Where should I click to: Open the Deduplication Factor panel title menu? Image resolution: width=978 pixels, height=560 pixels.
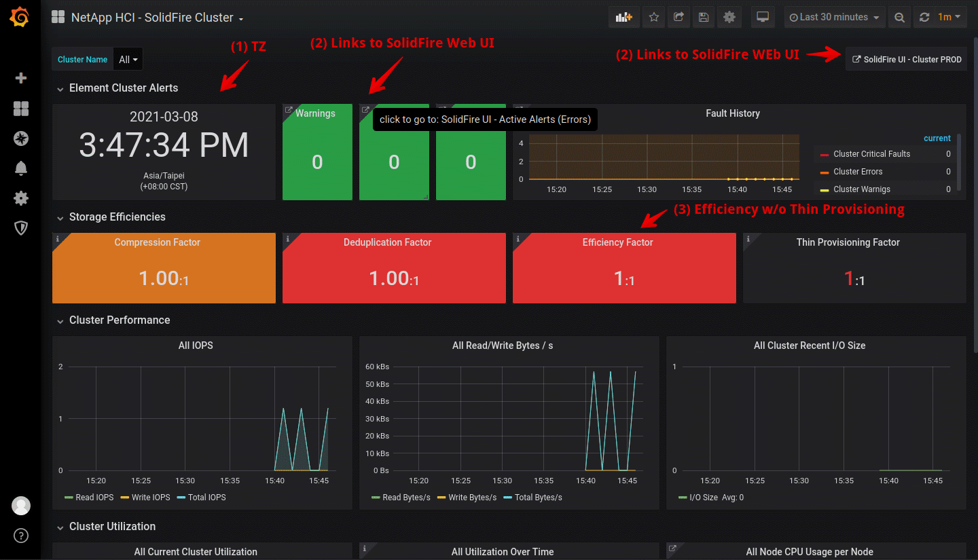click(388, 242)
